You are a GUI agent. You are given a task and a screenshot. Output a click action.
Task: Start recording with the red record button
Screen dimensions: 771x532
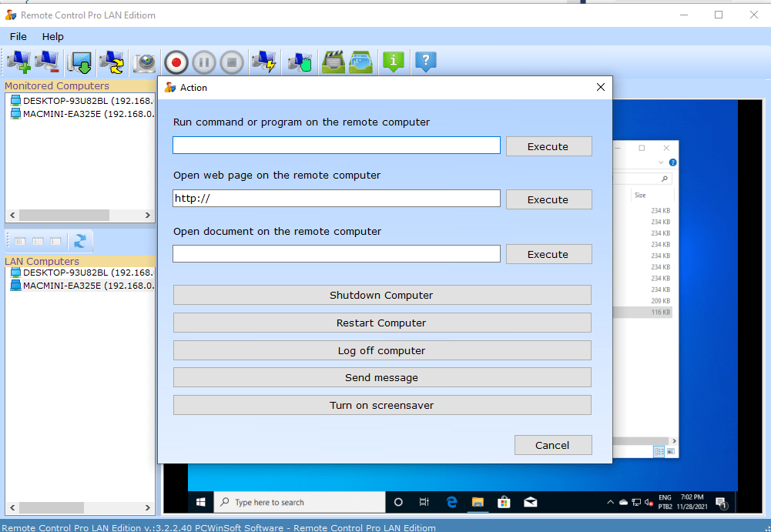click(176, 62)
